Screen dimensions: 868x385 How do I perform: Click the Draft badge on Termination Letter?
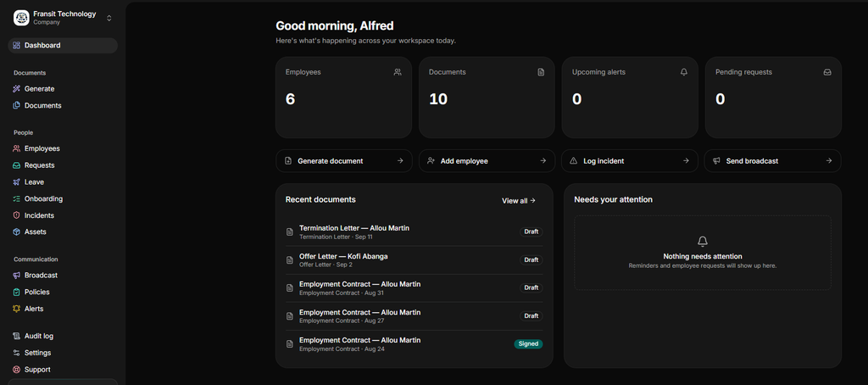point(531,232)
